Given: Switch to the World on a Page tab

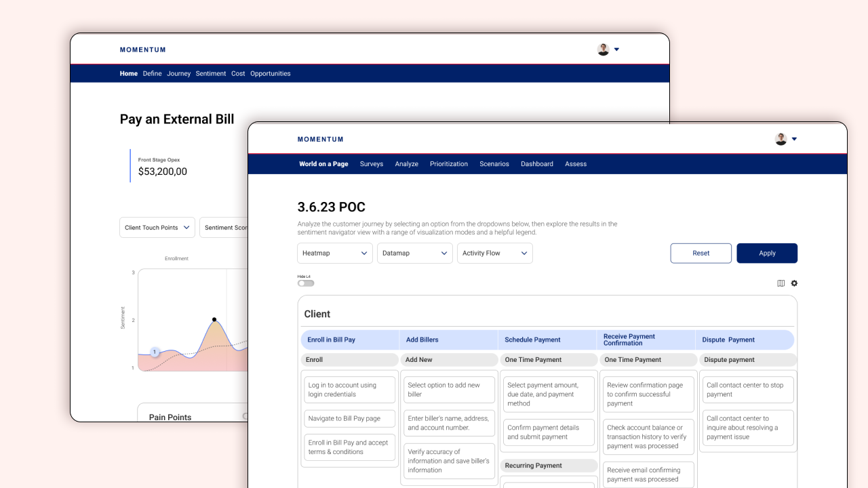Looking at the screenshot, I should click(323, 164).
